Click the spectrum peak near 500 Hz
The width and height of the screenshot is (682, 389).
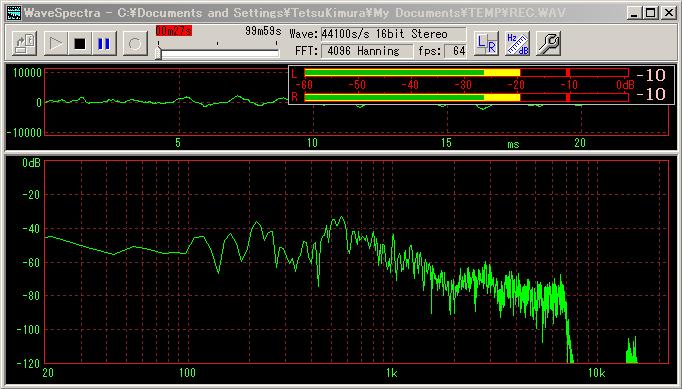342,218
